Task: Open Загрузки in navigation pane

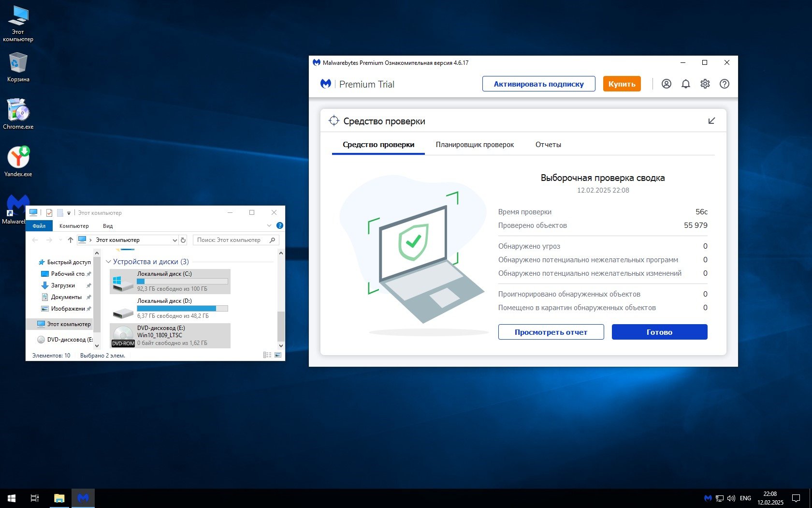Action: 63,285
